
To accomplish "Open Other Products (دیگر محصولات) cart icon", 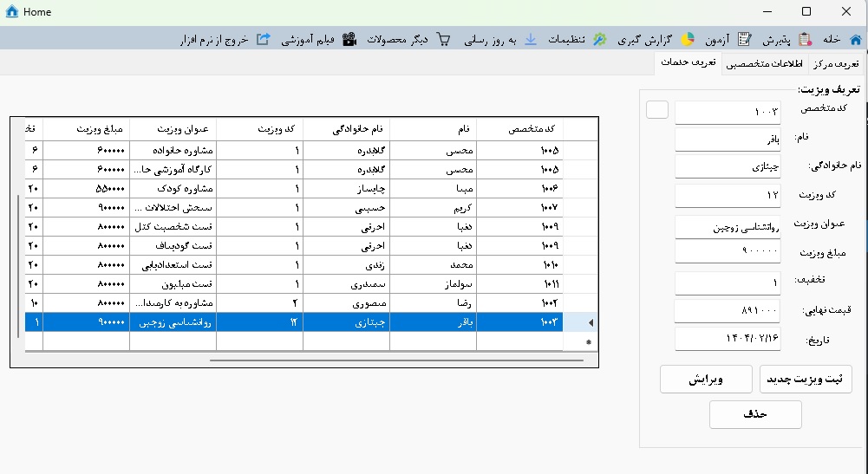I will click(444, 39).
